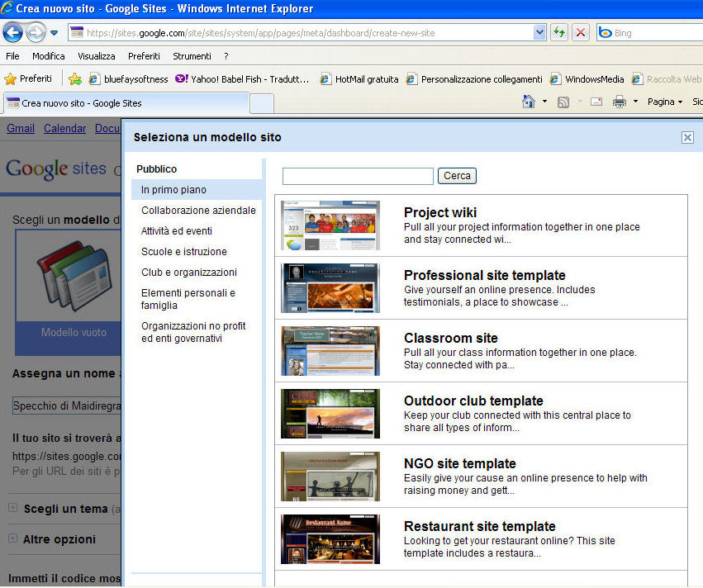The height and width of the screenshot is (588, 703).
Task: Click the Read mail envelope icon
Action: [x=596, y=102]
